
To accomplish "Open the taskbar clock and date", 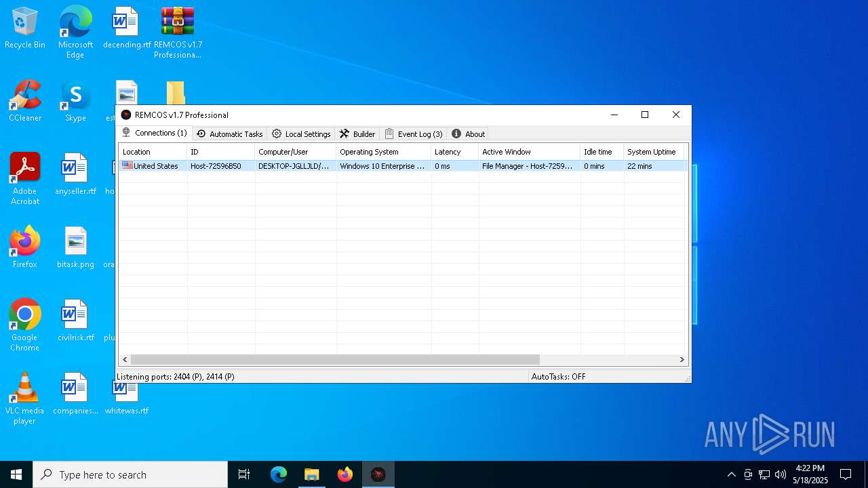I will [810, 474].
